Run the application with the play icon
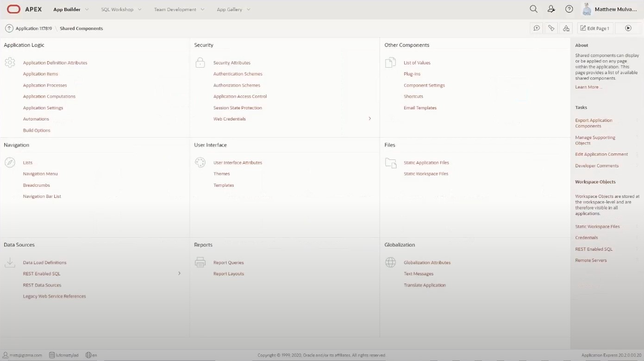This screenshot has height=361, width=644. point(628,28)
